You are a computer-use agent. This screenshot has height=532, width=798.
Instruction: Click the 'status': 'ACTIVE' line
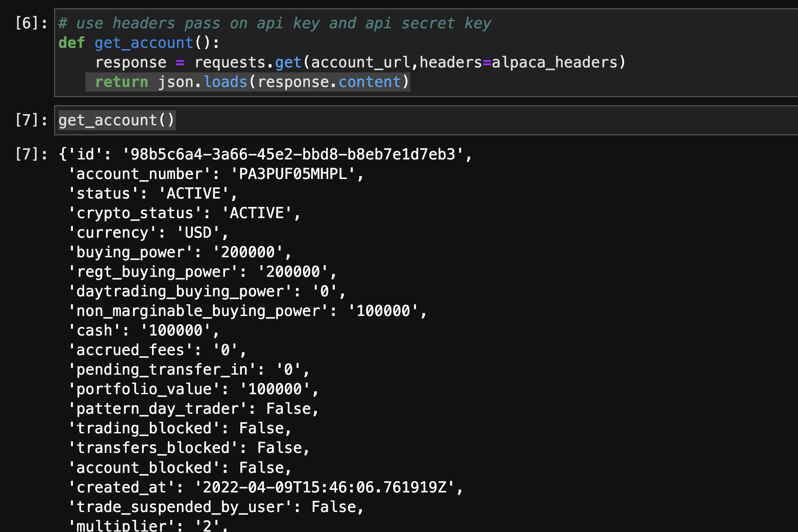click(152, 194)
